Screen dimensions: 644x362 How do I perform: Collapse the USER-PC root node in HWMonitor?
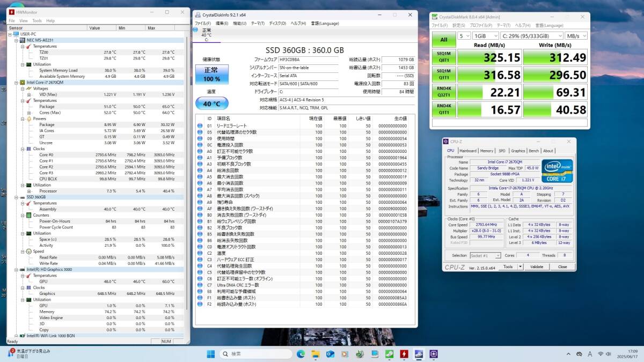tap(10, 34)
